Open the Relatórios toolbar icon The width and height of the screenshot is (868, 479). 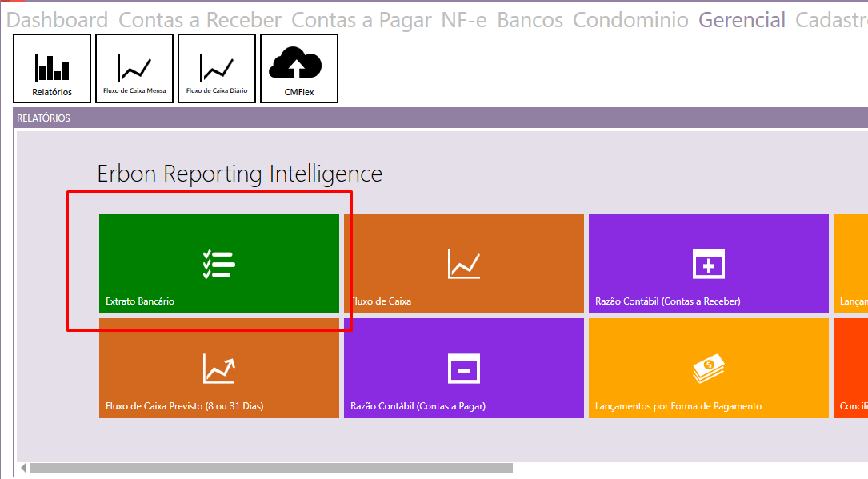(x=52, y=69)
